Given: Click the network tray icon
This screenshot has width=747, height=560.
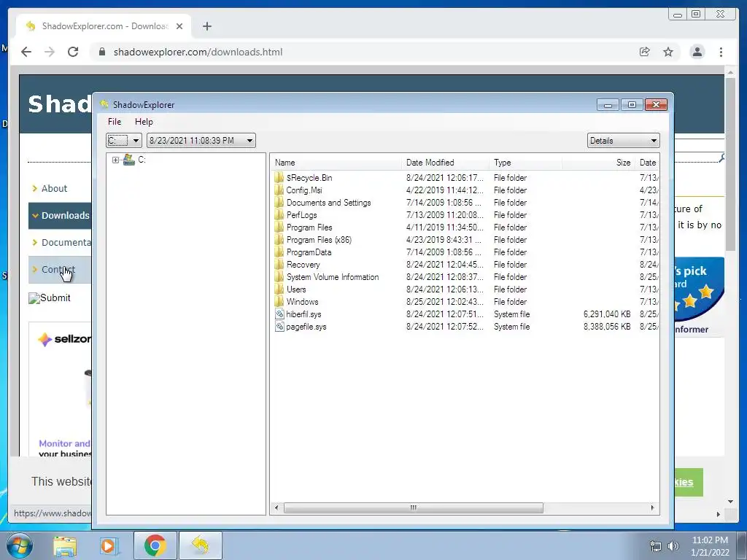Looking at the screenshot, I should coord(656,546).
